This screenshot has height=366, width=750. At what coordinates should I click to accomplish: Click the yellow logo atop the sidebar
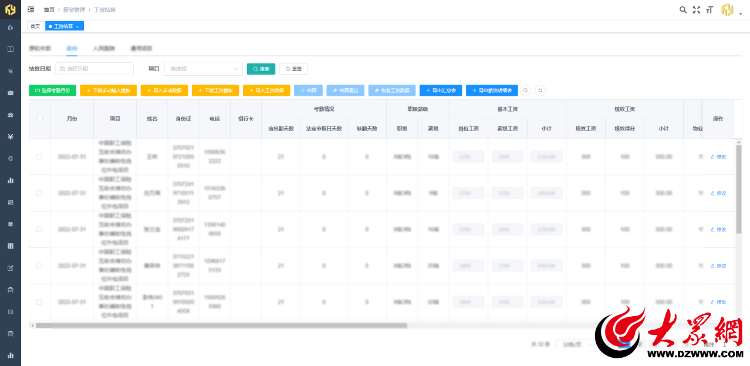[10, 9]
